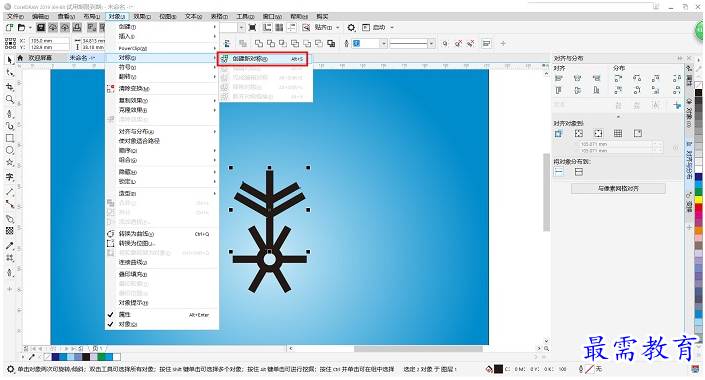Select the Rectangle tool

point(9,138)
